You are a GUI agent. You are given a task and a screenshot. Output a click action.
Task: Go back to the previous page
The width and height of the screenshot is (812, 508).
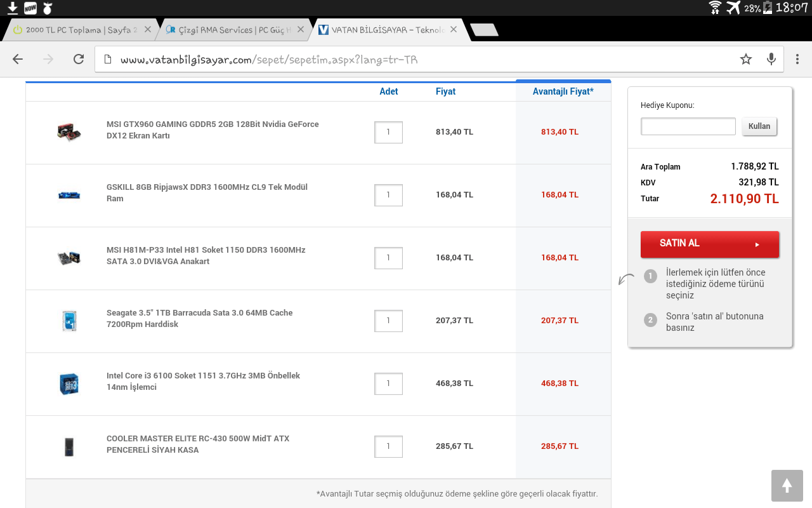(x=18, y=59)
